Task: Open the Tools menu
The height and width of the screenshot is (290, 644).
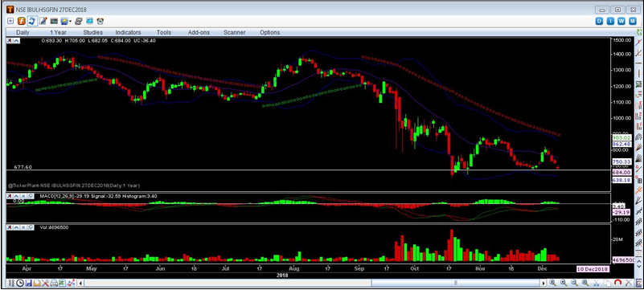Action: pyautogui.click(x=164, y=32)
